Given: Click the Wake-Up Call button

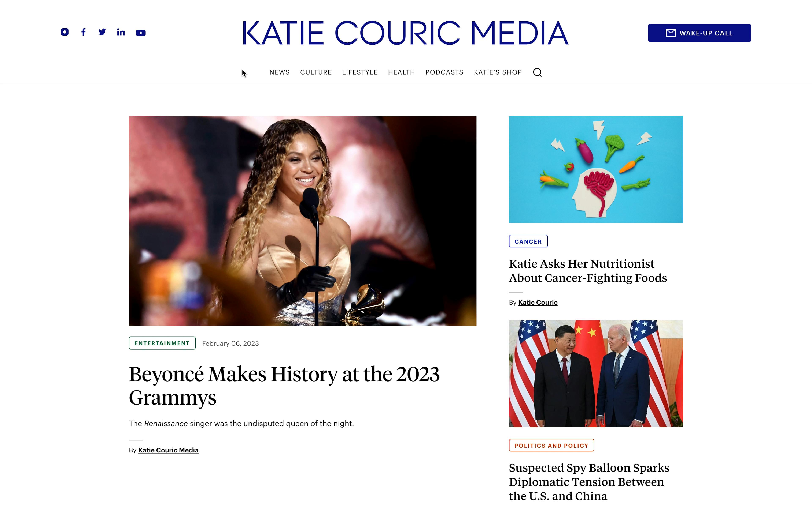Looking at the screenshot, I should [x=699, y=33].
